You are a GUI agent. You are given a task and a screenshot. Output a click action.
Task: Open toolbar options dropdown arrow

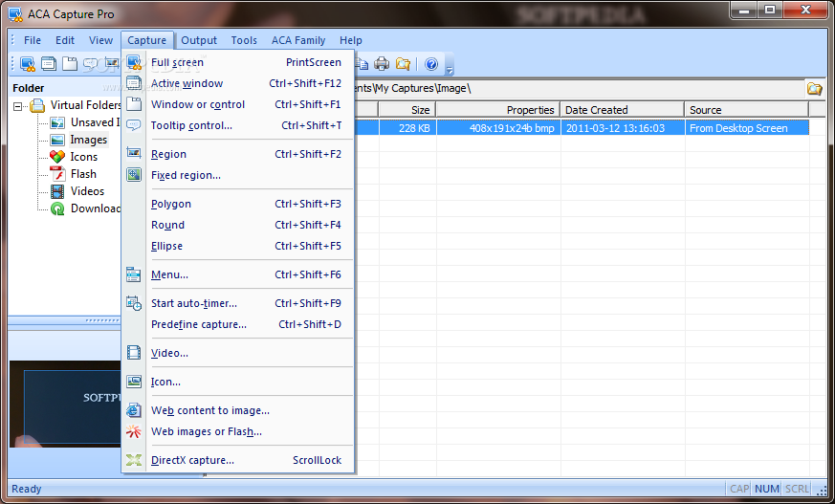coord(450,70)
